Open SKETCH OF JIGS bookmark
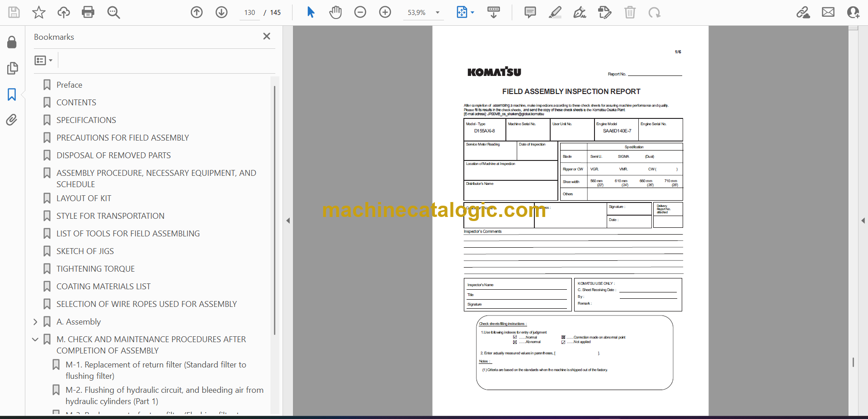 coord(85,251)
